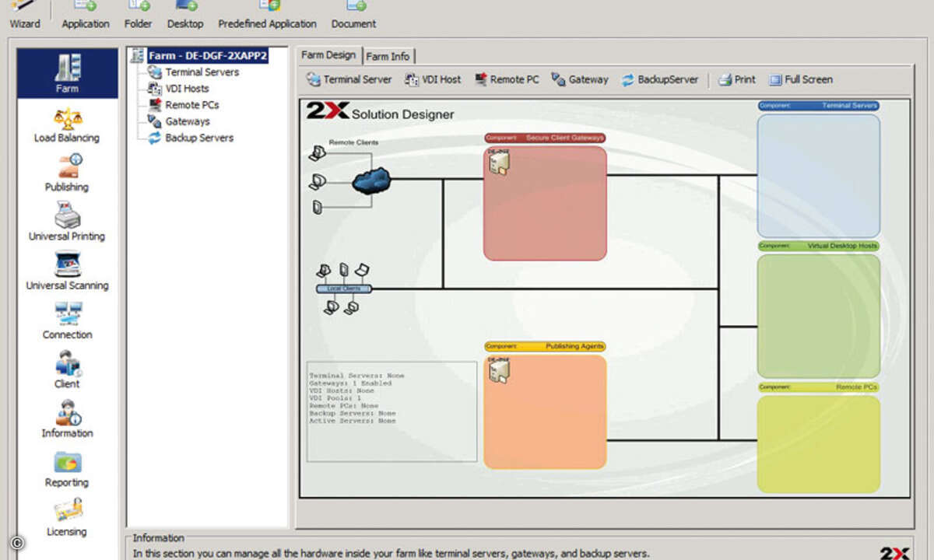Add a Predefined Application
The width and height of the screenshot is (934, 560).
[x=267, y=15]
